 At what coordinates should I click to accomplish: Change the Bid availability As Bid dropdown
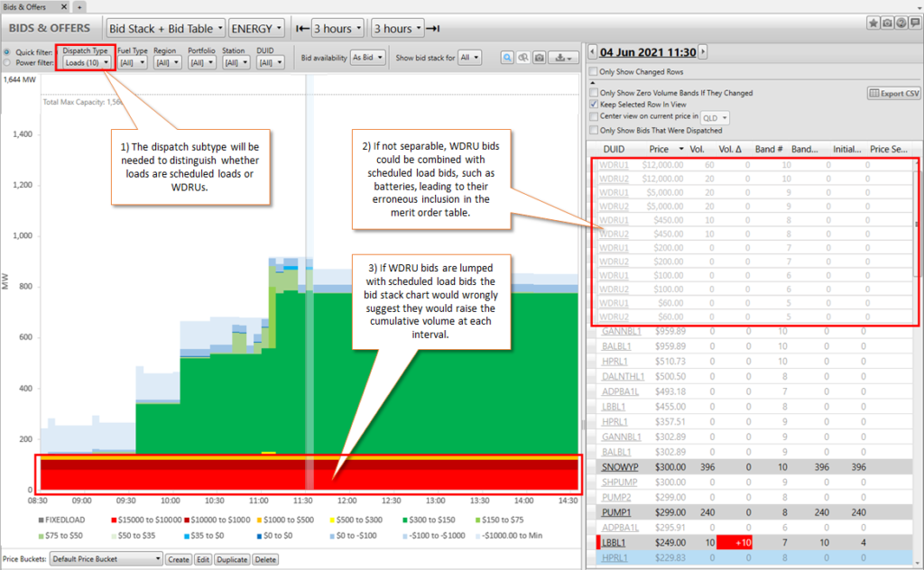pos(369,57)
